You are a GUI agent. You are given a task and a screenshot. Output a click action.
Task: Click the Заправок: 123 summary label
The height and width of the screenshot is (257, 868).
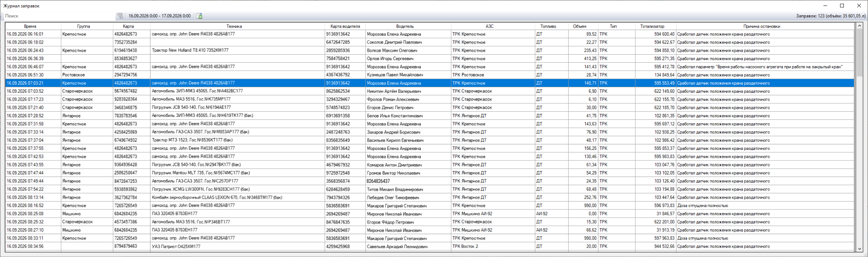coord(831,16)
